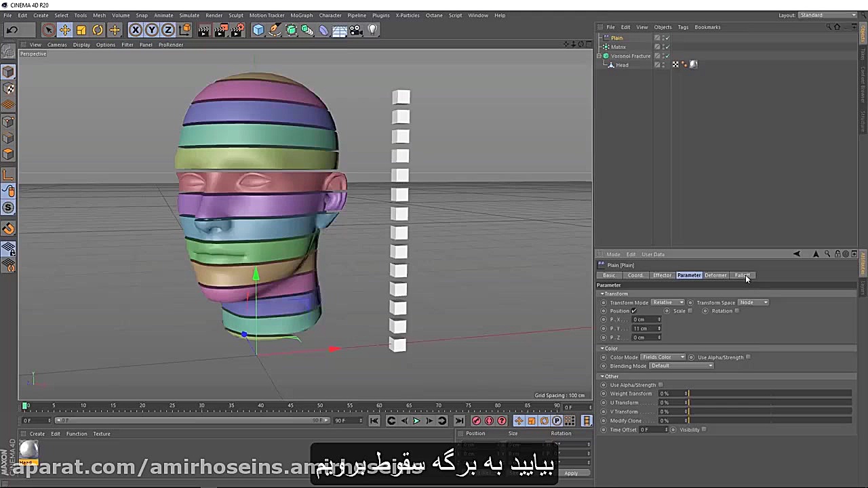This screenshot has height=488, width=868.
Task: Open Render Settings from the toolbar
Action: pos(237,29)
